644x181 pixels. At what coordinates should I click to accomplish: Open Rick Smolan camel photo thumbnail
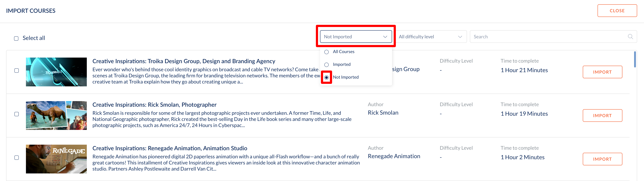coord(56,116)
